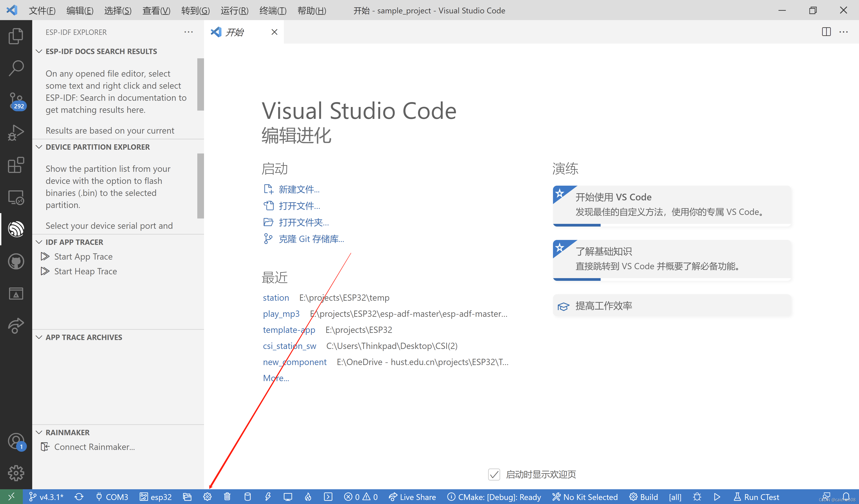Screen dimensions: 859x504
Task: Click the 克隆 Git 存储库 link
Action: pyautogui.click(x=311, y=239)
